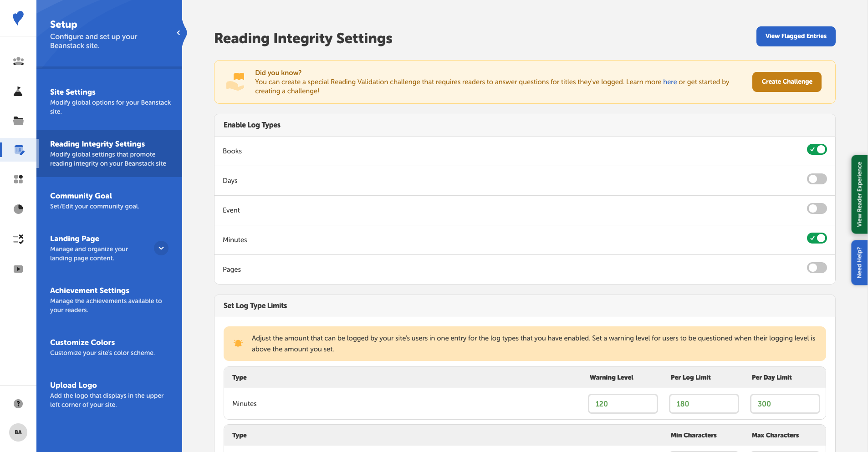The width and height of the screenshot is (868, 452).
Task: Disable the Books log type
Action: [816, 149]
